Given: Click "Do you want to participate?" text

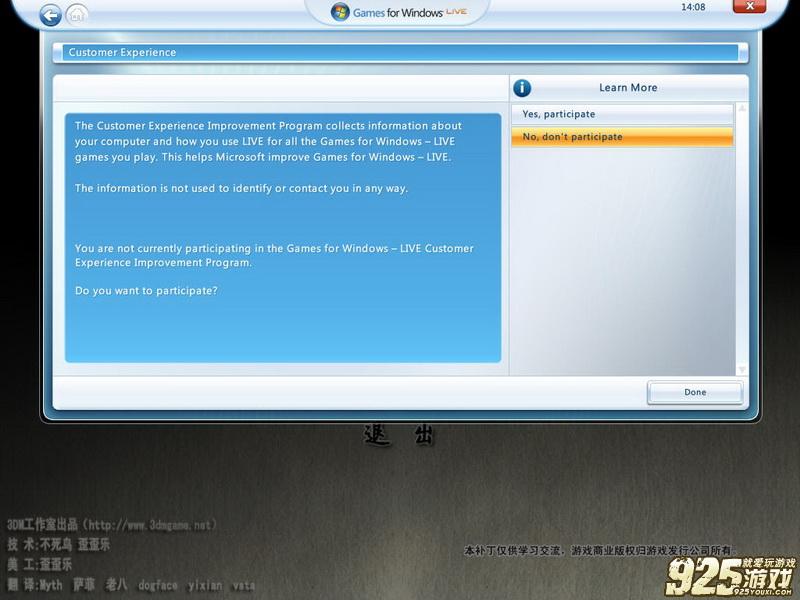Looking at the screenshot, I should click(146, 291).
